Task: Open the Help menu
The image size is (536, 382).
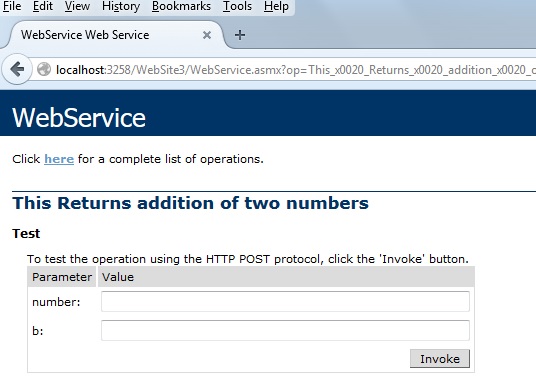Action: (276, 6)
